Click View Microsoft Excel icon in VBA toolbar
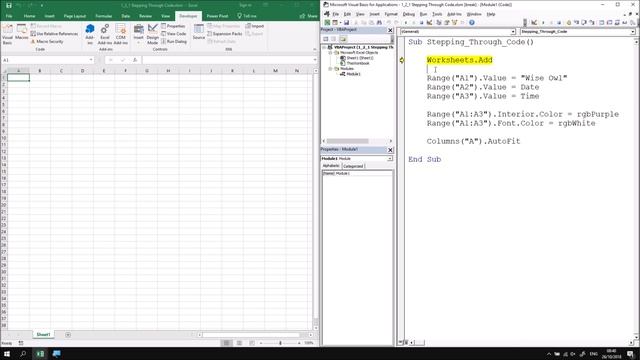This screenshot has height=360, width=640. coord(327,23)
